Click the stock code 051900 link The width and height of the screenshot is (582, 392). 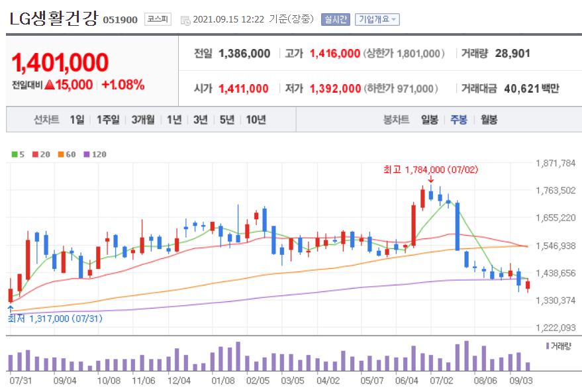point(119,19)
